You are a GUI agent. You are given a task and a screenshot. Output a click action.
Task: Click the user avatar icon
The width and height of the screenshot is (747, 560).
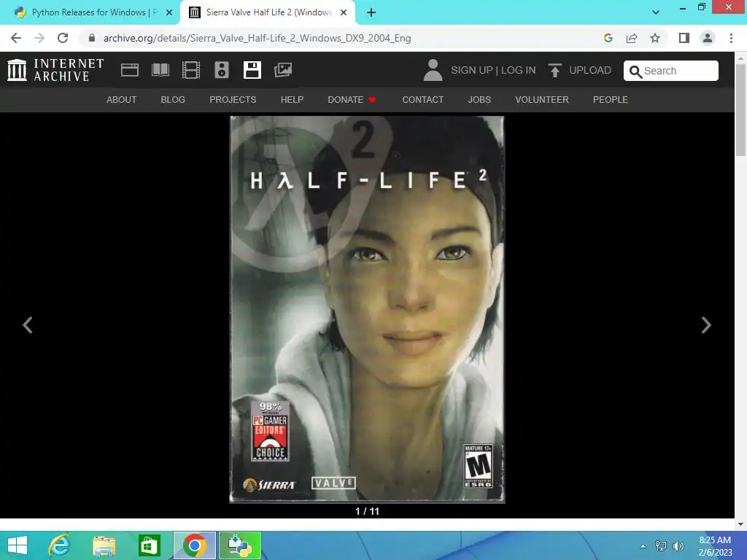pos(433,70)
